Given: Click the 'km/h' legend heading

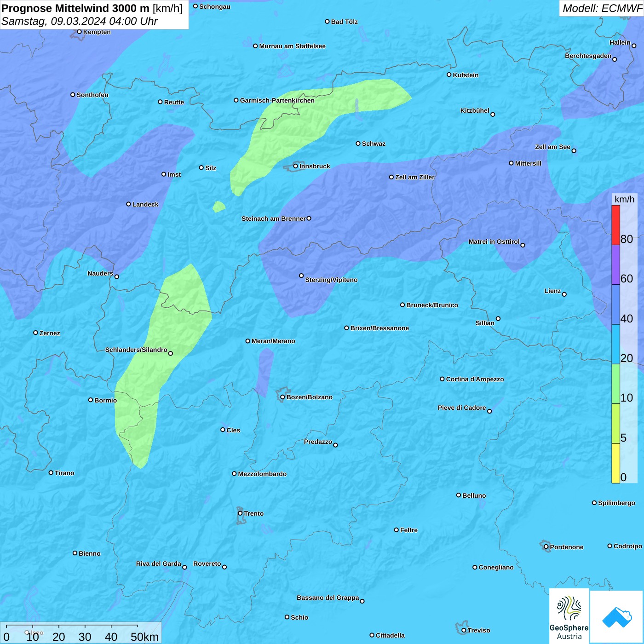Looking at the screenshot, I should coord(624,199).
